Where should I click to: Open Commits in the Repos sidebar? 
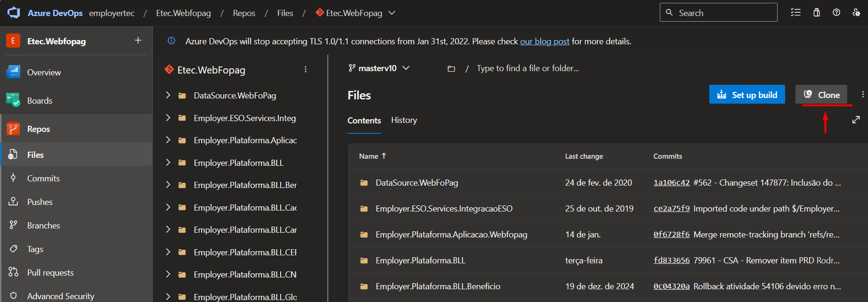tap(43, 179)
